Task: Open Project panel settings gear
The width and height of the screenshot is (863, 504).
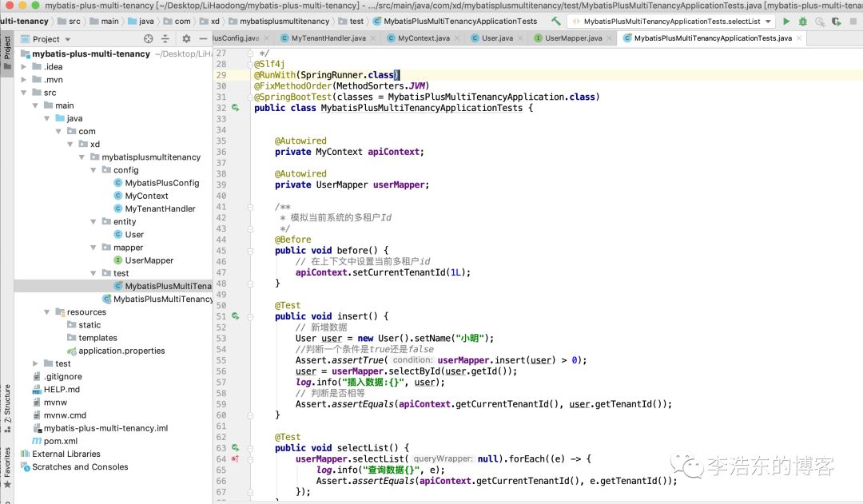Action: 186,38
